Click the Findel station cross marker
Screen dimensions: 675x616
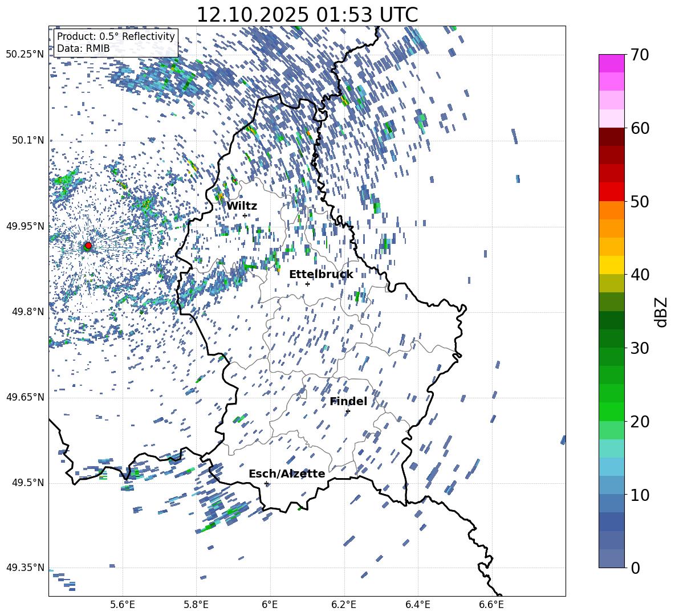click(x=348, y=411)
